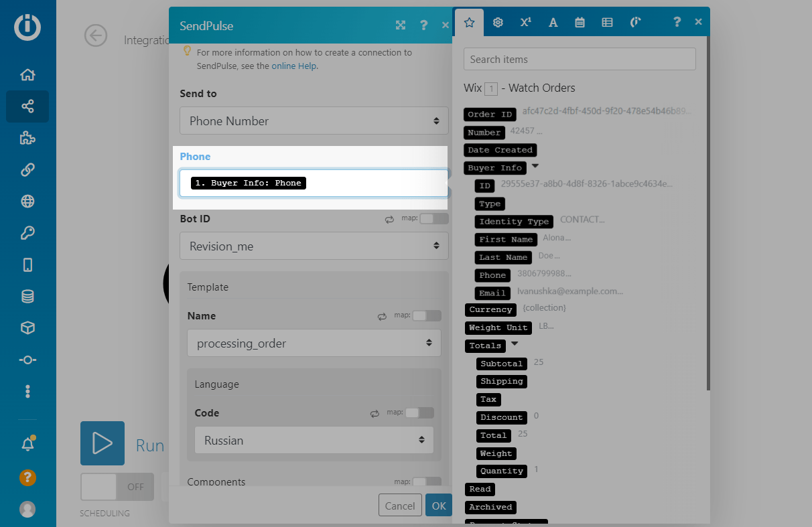Viewport: 812px width, 527px height.
Task: Select the date functions calendar tab
Action: click(580, 22)
